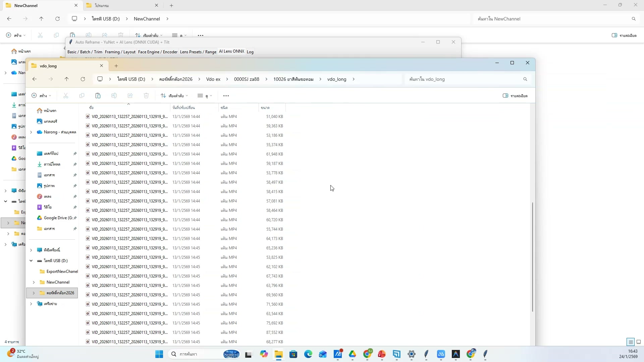Open the create new item button
This screenshot has height=362, width=644.
[x=41, y=96]
